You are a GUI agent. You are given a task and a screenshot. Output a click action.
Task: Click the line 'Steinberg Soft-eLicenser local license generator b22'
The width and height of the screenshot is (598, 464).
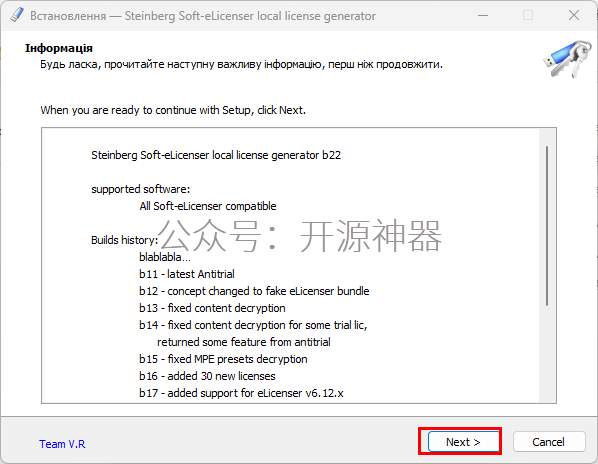click(x=216, y=155)
